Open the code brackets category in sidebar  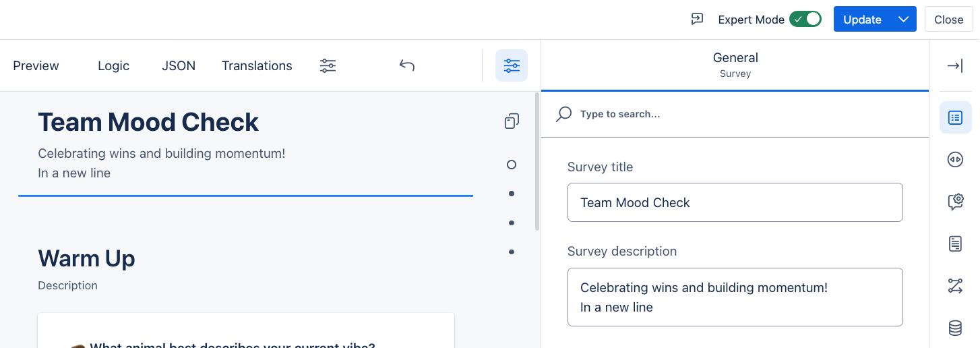tap(955, 160)
